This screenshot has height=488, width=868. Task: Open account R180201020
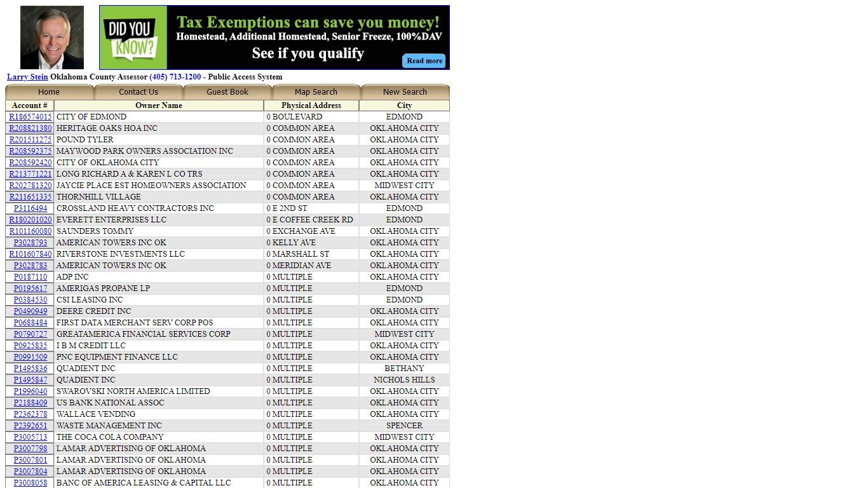point(31,220)
